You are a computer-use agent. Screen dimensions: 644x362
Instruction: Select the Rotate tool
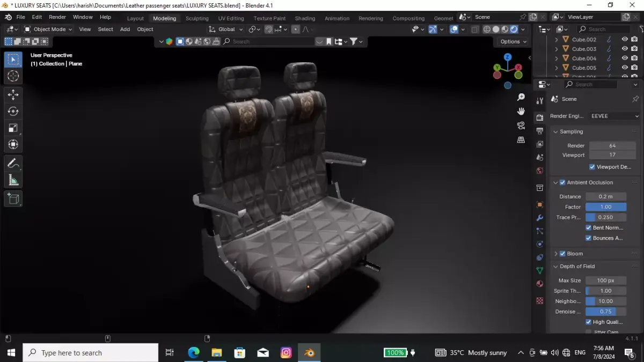click(x=13, y=111)
